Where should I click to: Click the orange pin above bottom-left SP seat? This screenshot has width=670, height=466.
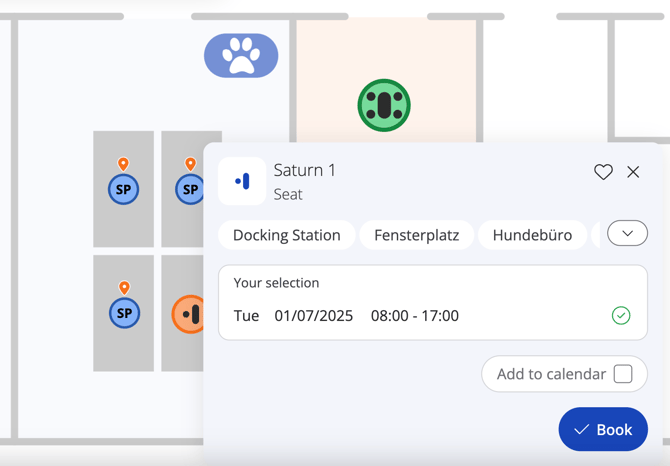pyautogui.click(x=124, y=288)
